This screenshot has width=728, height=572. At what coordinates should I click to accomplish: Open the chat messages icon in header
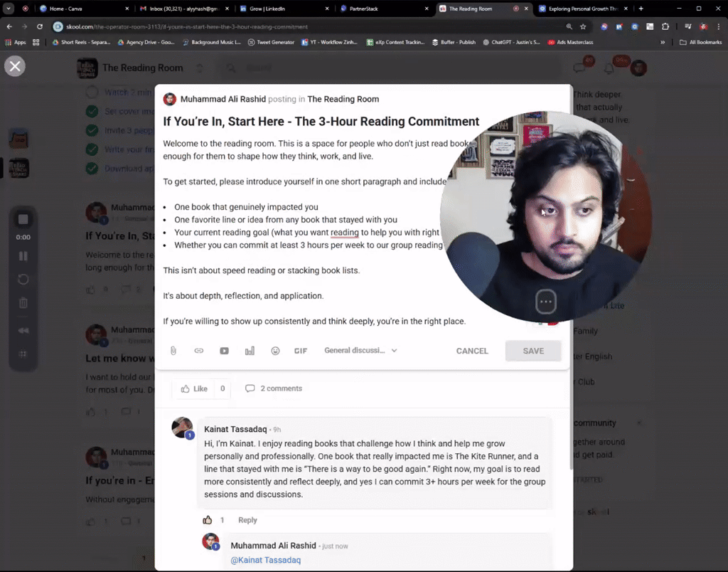click(x=579, y=68)
